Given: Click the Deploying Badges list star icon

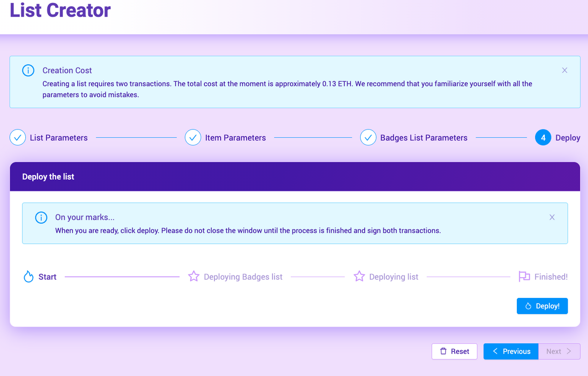Looking at the screenshot, I should [x=194, y=276].
